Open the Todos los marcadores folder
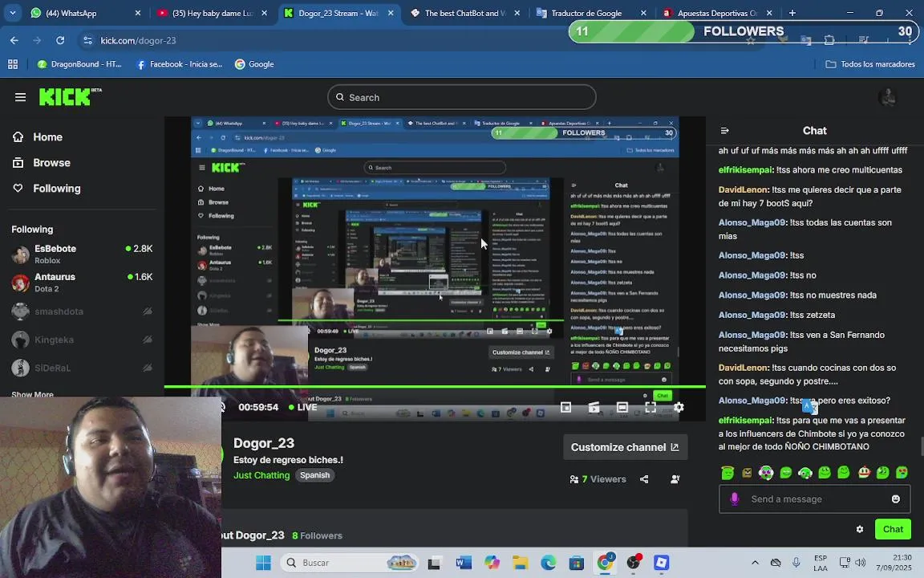 [x=869, y=64]
